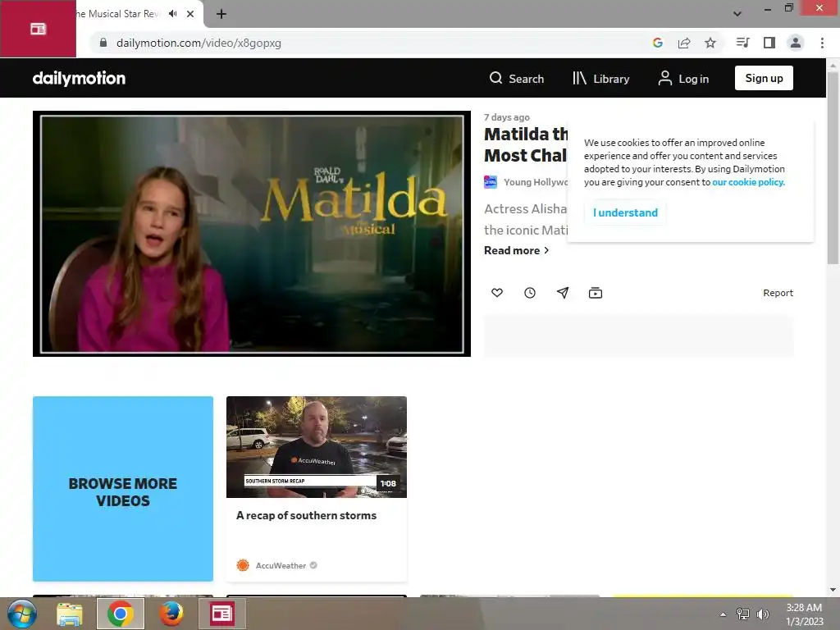Open A recap of southern storms title
840x630 pixels.
(307, 515)
